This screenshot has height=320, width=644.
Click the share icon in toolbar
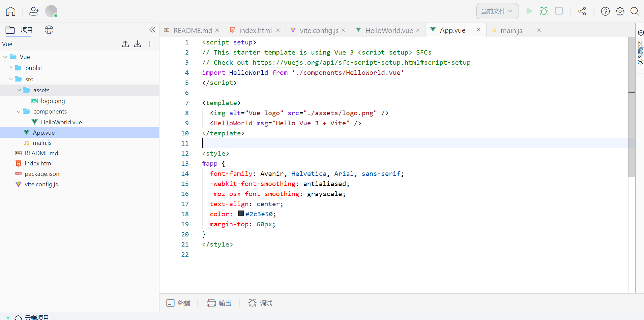pos(582,11)
